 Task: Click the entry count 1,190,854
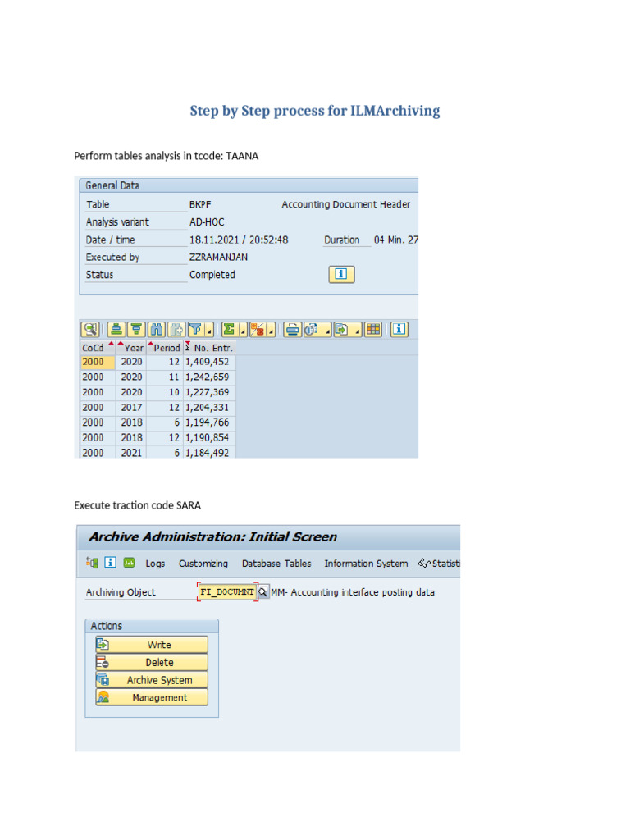(208, 438)
